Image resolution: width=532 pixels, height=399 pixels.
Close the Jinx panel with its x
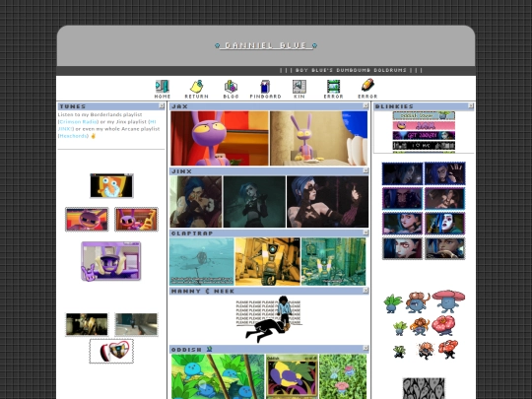(366, 170)
